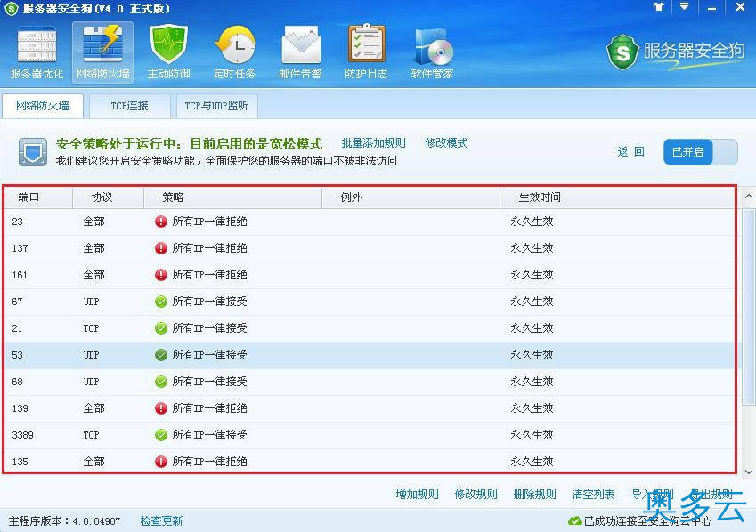The height and width of the screenshot is (532, 756).
Task: Click the red deny icon in port 137 row
Action: tap(161, 248)
